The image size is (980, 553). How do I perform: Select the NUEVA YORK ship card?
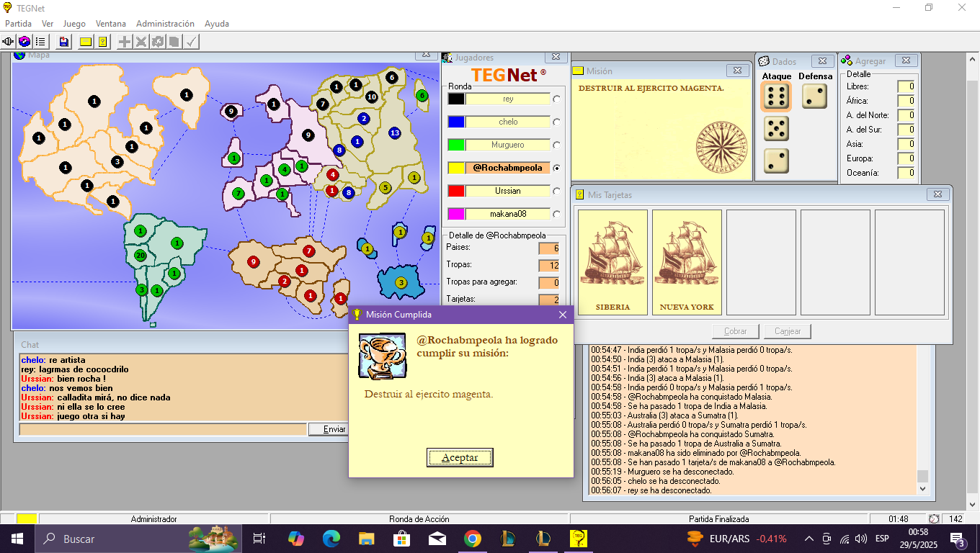[687, 262]
